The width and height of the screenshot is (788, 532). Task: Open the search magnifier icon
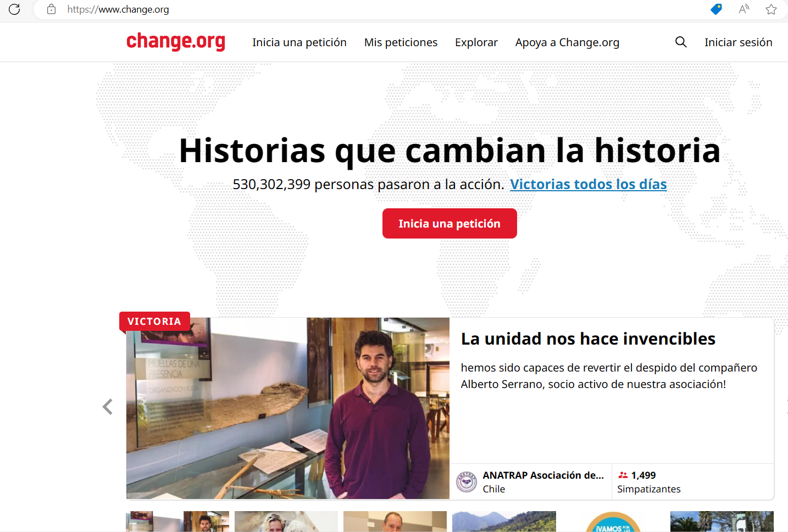click(681, 42)
